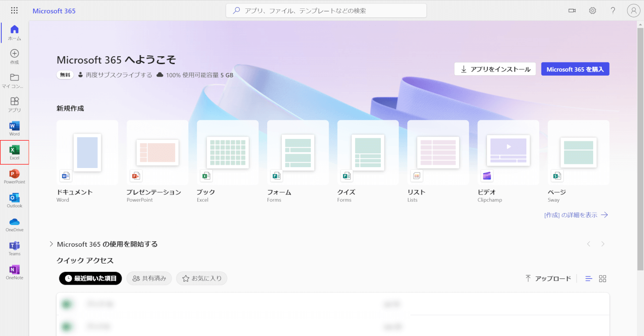The width and height of the screenshot is (644, 336).
Task: Click the help question mark icon
Action: pyautogui.click(x=613, y=11)
